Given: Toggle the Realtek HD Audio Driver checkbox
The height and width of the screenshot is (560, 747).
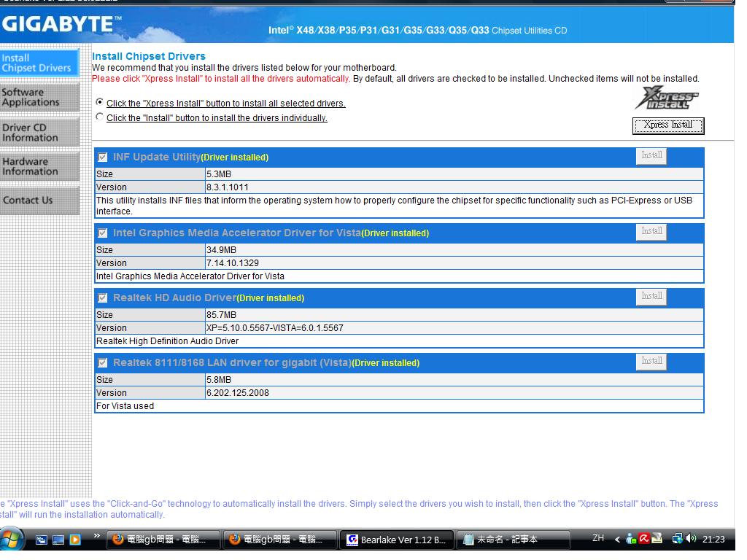Looking at the screenshot, I should 103,297.
